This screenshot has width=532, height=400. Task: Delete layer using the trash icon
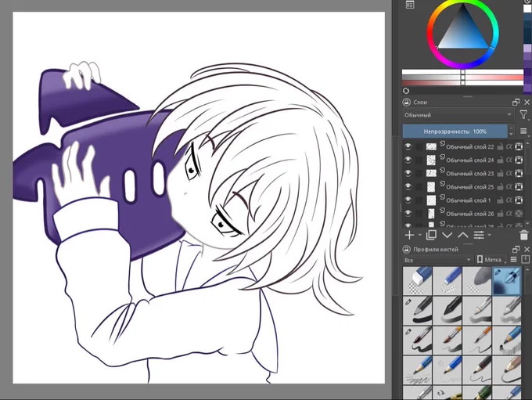coord(524,235)
